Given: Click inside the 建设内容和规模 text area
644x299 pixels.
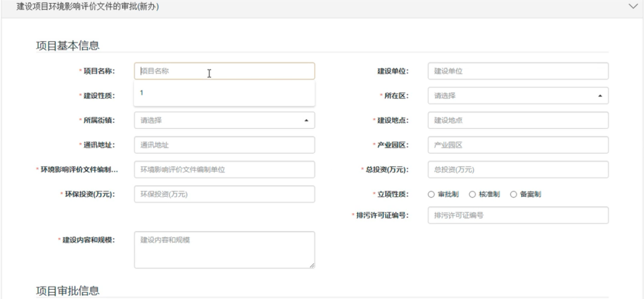Looking at the screenshot, I should coord(224,249).
